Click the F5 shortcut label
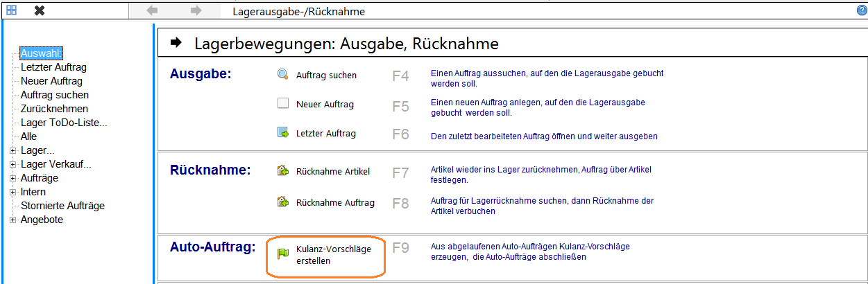The width and height of the screenshot is (868, 284). pyautogui.click(x=400, y=106)
